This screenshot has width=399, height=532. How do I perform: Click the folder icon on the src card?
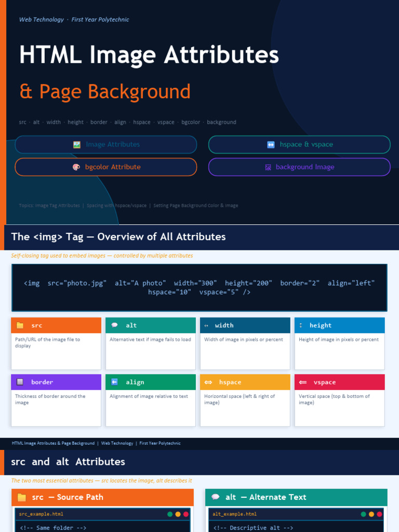20,325
